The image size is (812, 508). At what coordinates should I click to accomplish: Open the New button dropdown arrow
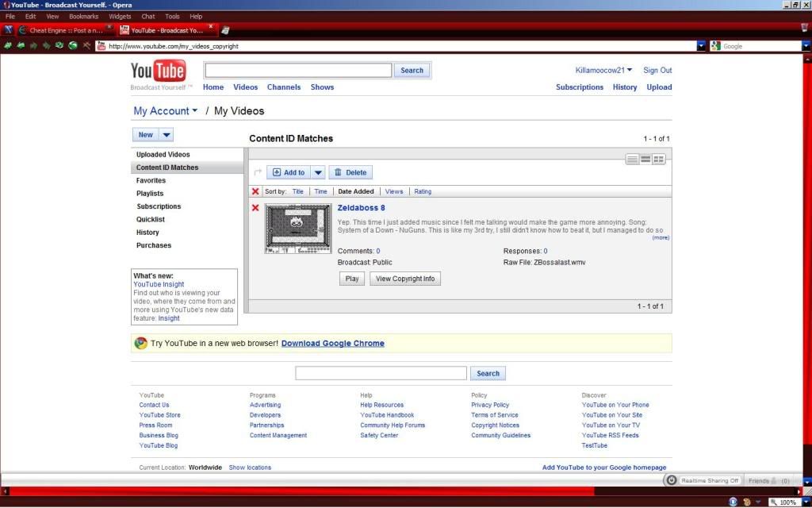coord(167,135)
